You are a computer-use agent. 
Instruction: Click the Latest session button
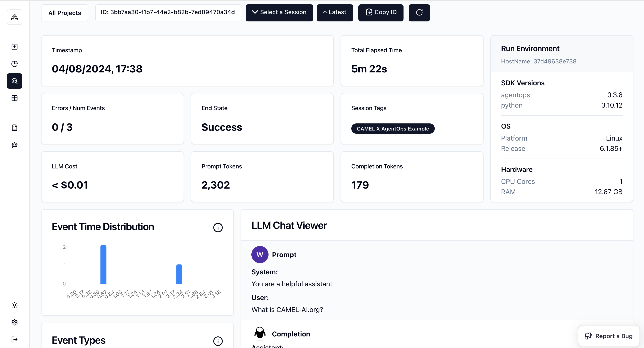pyautogui.click(x=335, y=12)
